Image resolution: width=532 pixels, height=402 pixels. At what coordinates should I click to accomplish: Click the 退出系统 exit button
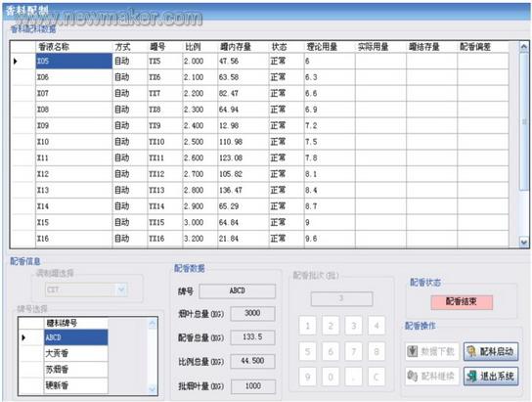tap(491, 377)
